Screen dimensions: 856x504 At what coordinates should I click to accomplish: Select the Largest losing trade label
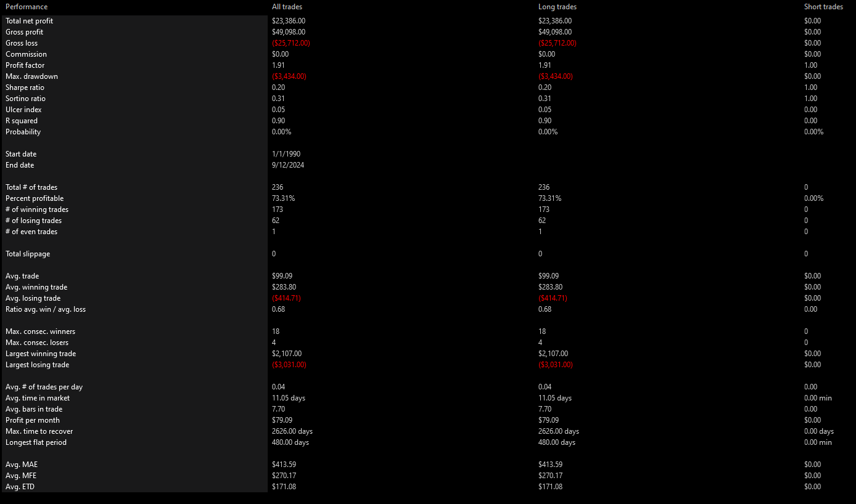click(37, 365)
